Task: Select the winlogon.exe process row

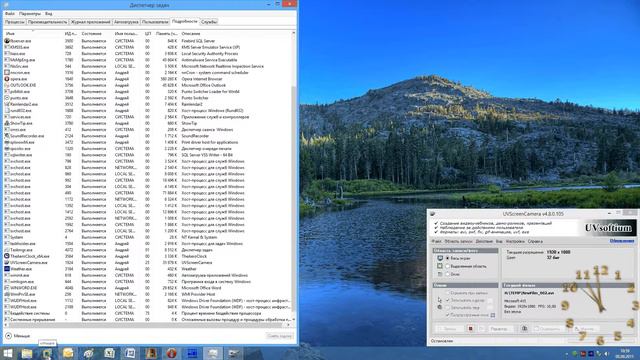Action: coord(148,282)
